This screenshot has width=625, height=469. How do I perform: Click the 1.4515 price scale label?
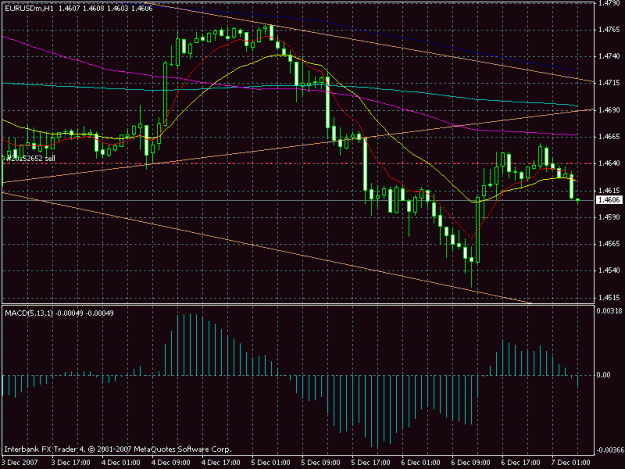[x=609, y=297]
